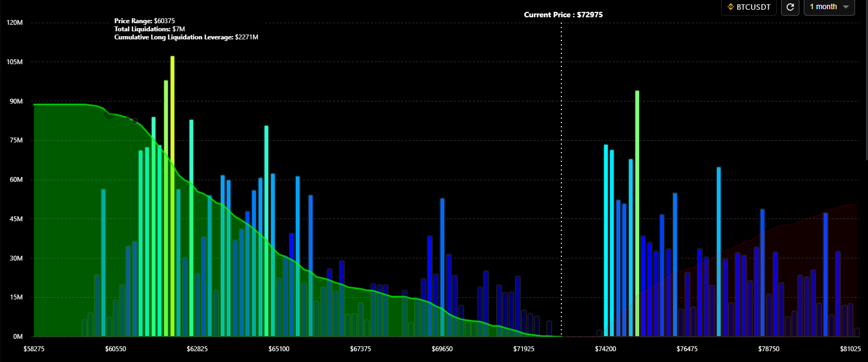Click the $65100 x-axis price label
The image size is (868, 362).
coord(279,349)
